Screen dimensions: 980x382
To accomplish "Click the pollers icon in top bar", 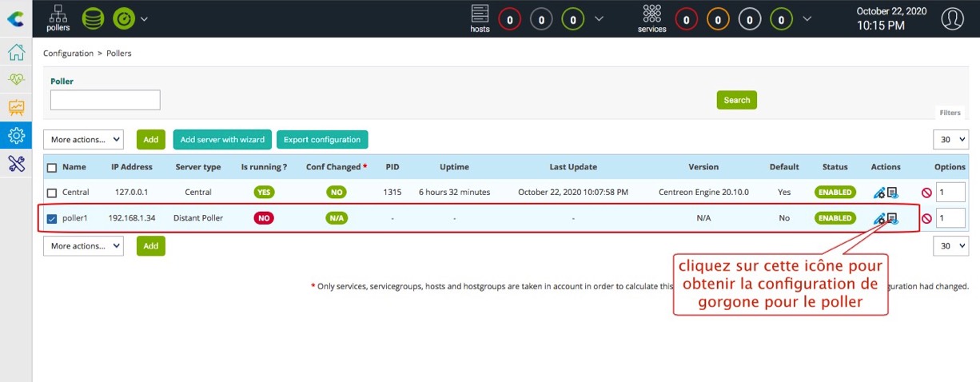I will pyautogui.click(x=58, y=18).
